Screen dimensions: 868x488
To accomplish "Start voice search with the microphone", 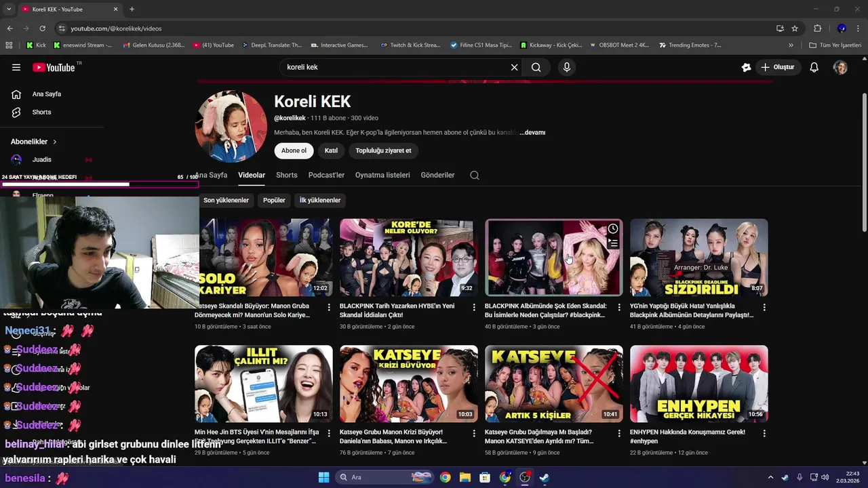I will coord(567,67).
